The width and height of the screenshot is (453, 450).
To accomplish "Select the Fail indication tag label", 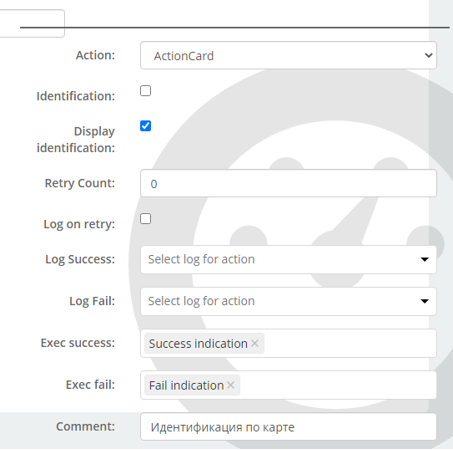I will point(186,386).
